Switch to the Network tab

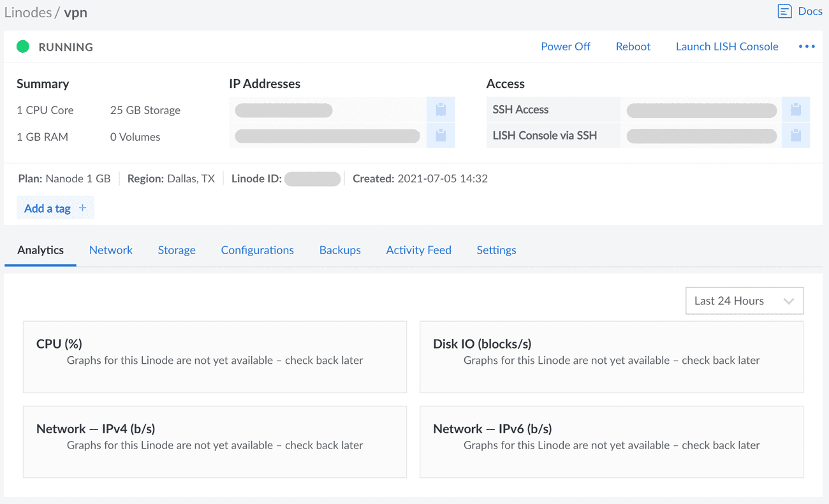pyautogui.click(x=110, y=250)
